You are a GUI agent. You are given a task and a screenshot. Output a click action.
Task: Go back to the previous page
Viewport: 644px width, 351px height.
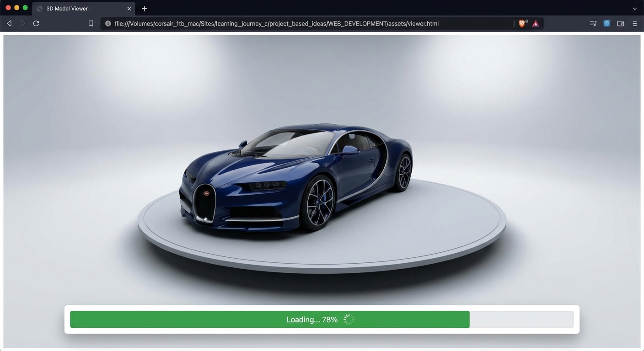point(9,23)
